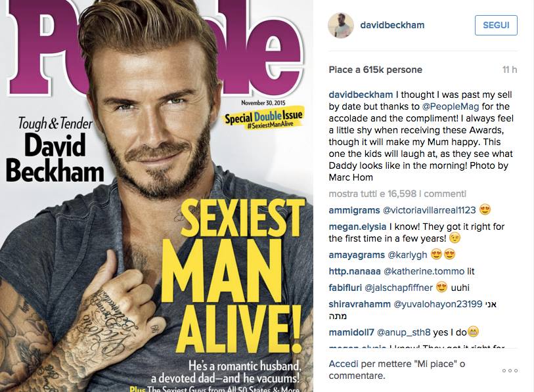Open fabifluri commenter profile
The image size is (534, 392).
[x=345, y=288]
